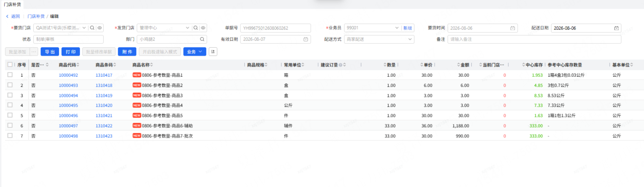The width and height of the screenshot is (644, 187).
Task: Click product name 0806-参考数量-商品7-批次
Action: [167, 136]
